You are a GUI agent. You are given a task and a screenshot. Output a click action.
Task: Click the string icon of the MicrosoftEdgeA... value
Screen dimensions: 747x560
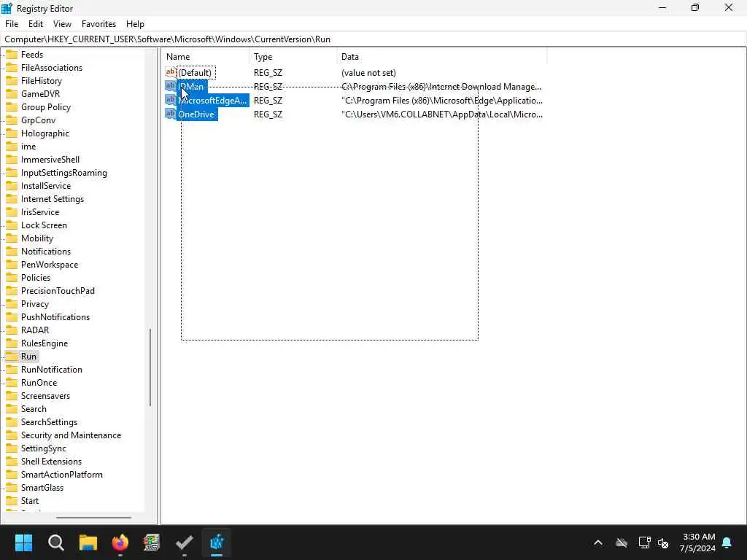coord(170,100)
